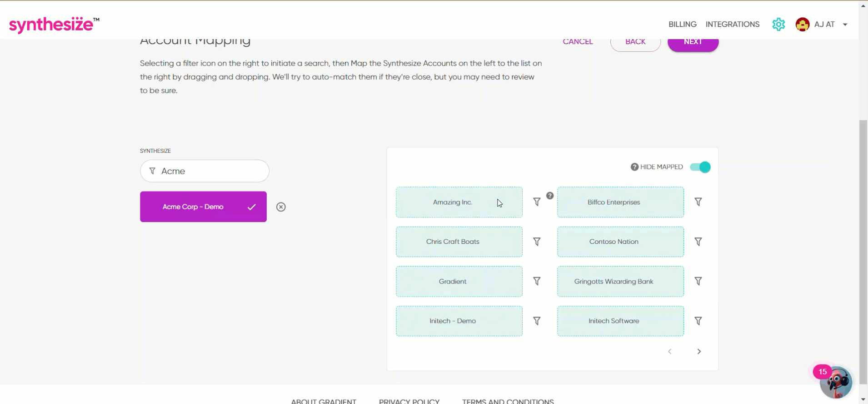The height and width of the screenshot is (404, 868).
Task: Select the Biffco Enterprises card
Action: [620, 202]
